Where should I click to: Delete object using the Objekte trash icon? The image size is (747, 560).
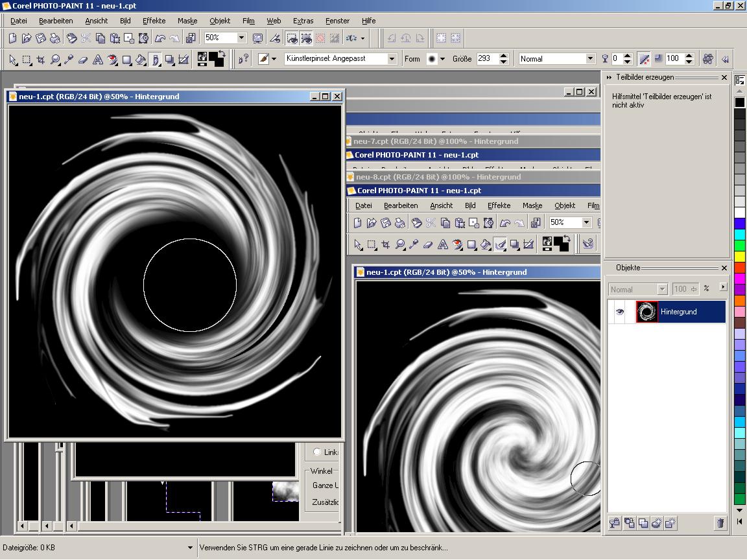720,523
